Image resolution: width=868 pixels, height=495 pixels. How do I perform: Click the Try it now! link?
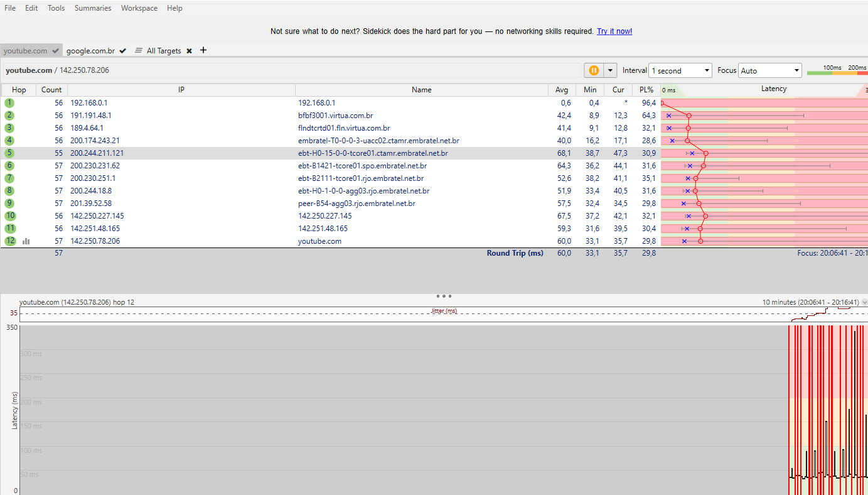(x=614, y=31)
